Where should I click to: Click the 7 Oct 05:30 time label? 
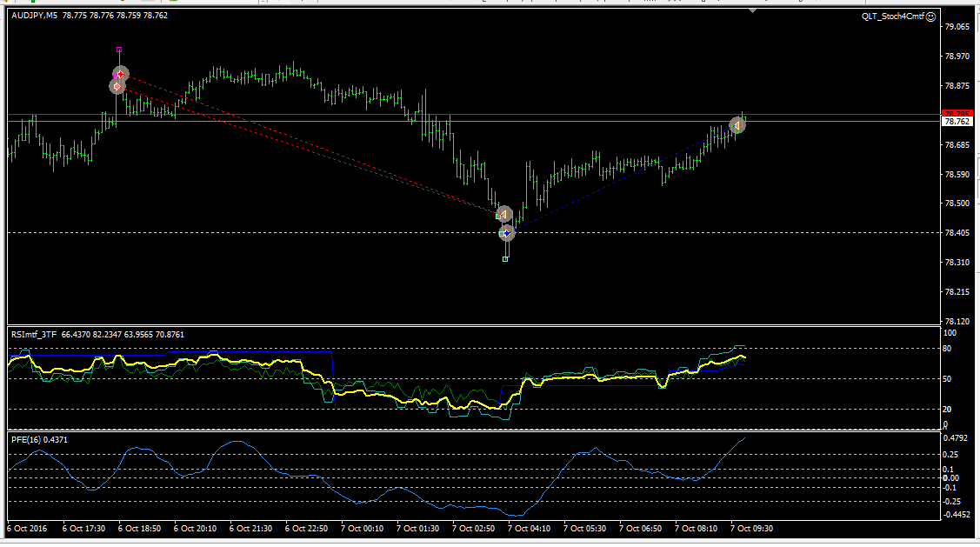pos(584,528)
